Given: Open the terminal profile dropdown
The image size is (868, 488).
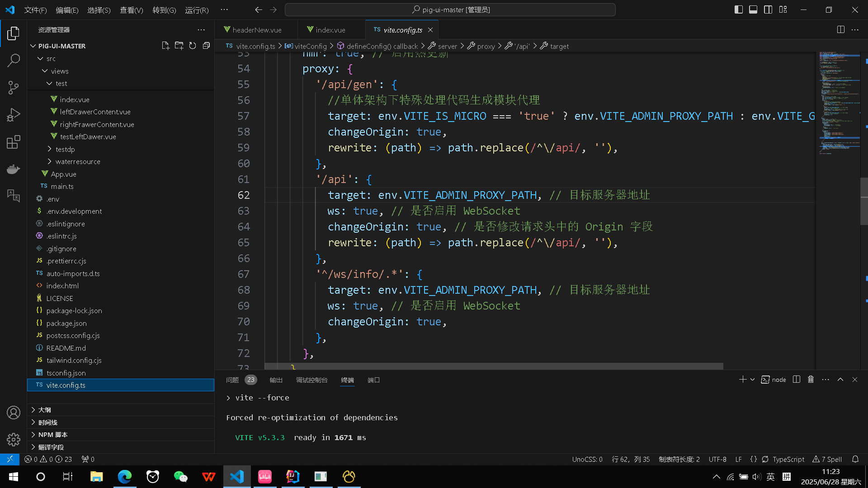Looking at the screenshot, I should 752,380.
